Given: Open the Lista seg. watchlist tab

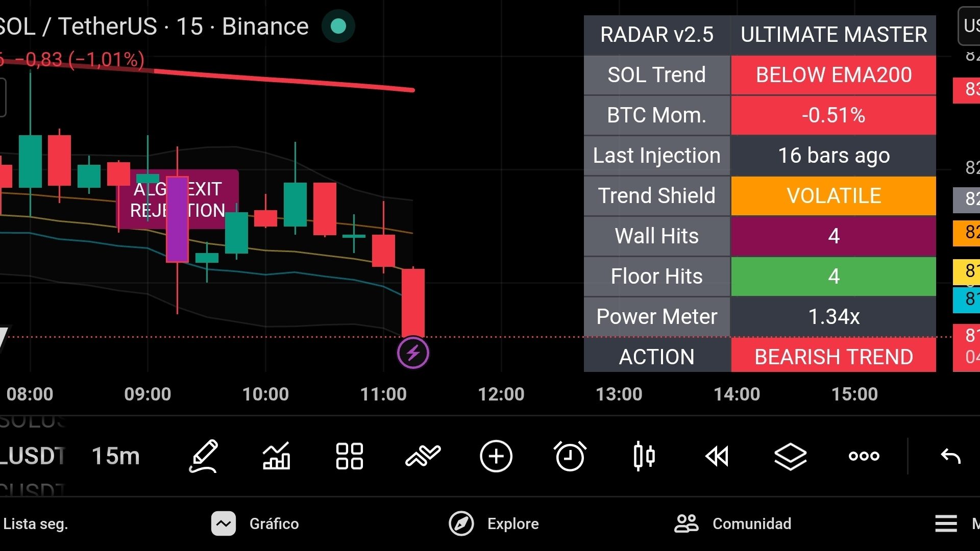Looking at the screenshot, I should [x=36, y=523].
